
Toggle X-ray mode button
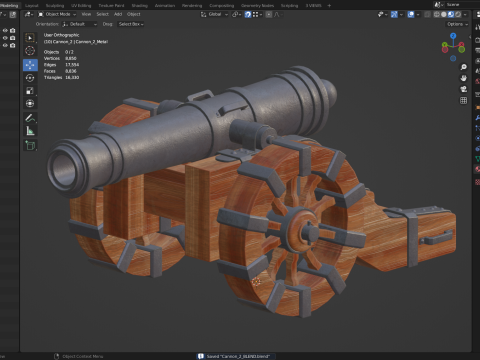(x=427, y=14)
